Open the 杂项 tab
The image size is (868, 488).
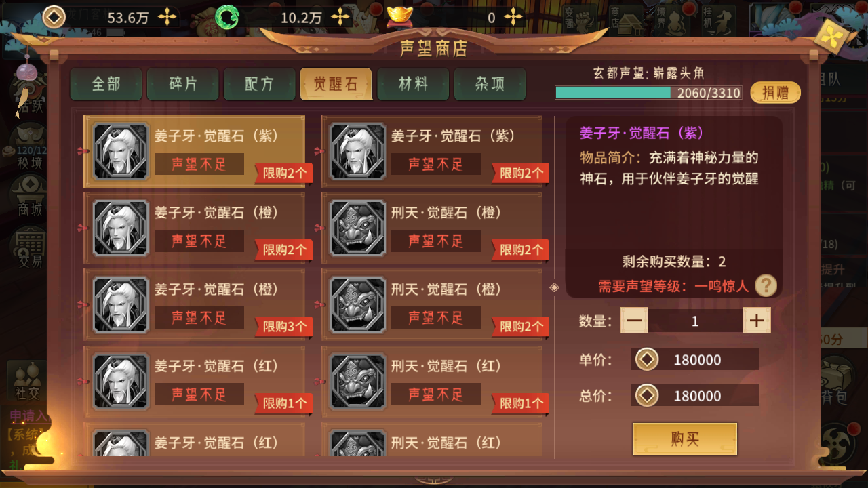(x=490, y=84)
